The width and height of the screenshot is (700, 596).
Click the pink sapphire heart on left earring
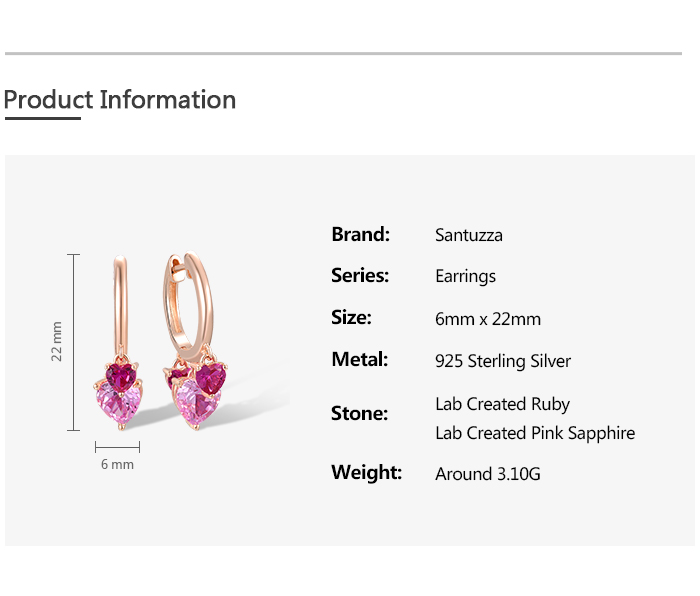(x=117, y=404)
